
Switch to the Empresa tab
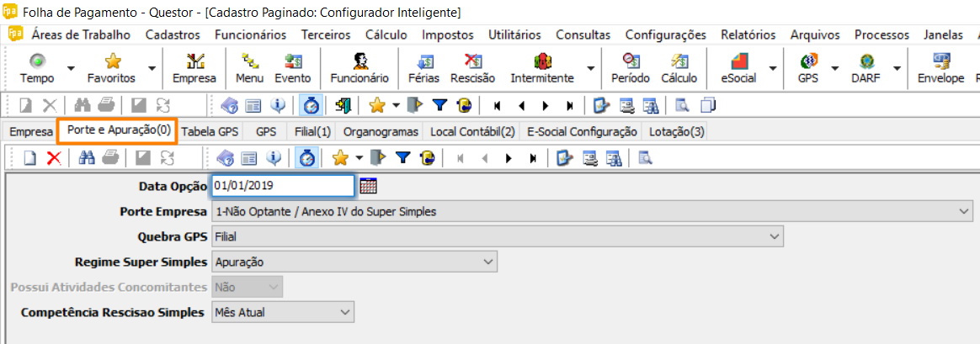31,132
